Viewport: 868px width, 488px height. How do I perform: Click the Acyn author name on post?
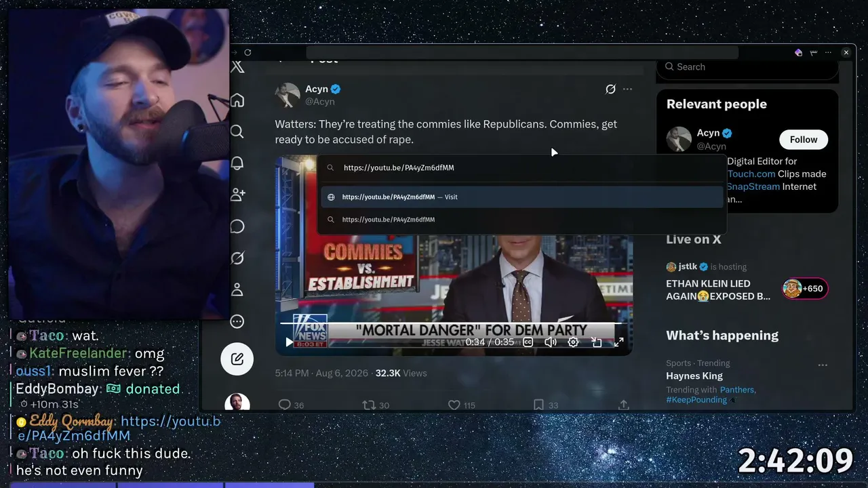[317, 89]
